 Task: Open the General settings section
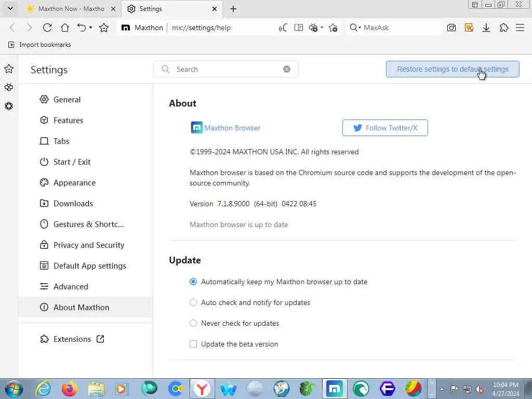(x=85, y=99)
